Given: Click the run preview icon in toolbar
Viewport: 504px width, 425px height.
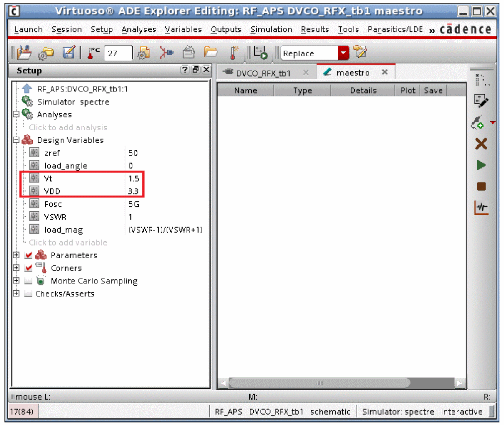Looking at the screenshot, I should pos(260,53).
